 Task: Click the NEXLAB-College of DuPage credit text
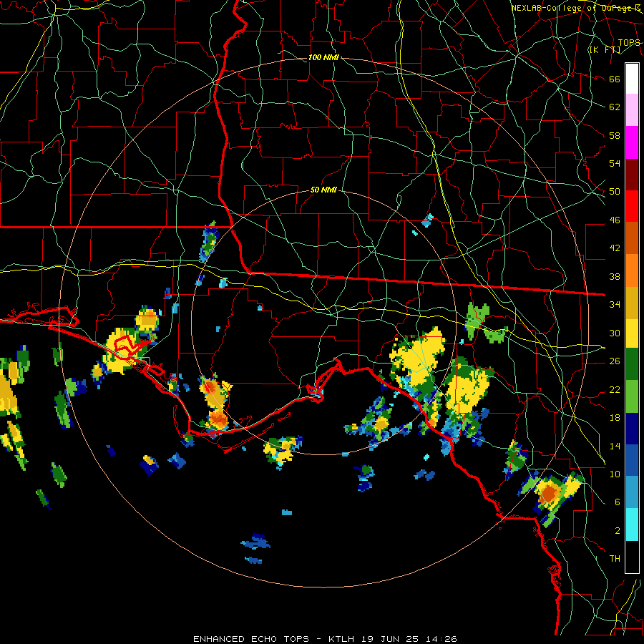tap(576, 8)
